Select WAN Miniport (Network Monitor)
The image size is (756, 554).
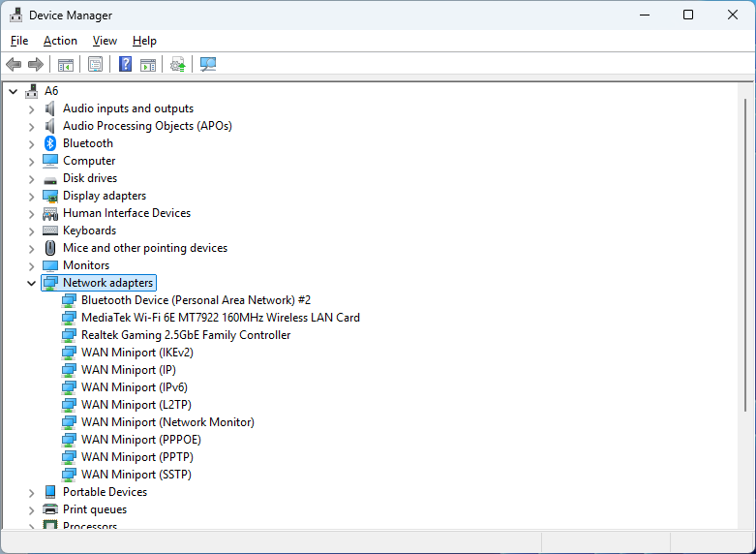pyautogui.click(x=167, y=421)
